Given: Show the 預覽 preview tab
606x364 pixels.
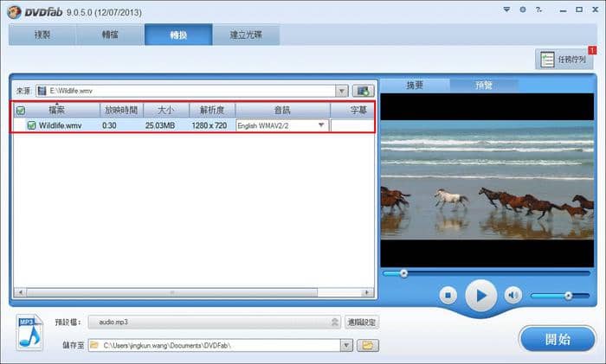Looking at the screenshot, I should (484, 85).
